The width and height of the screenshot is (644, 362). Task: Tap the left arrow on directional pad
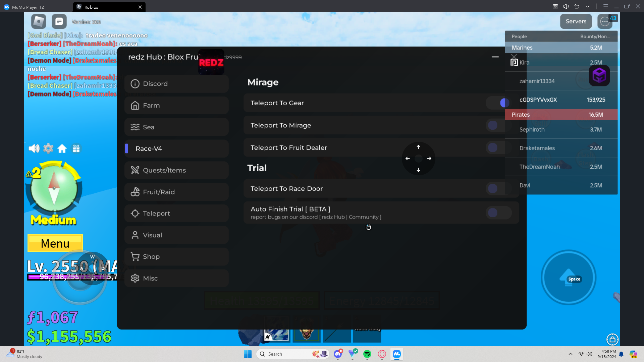coord(408,159)
